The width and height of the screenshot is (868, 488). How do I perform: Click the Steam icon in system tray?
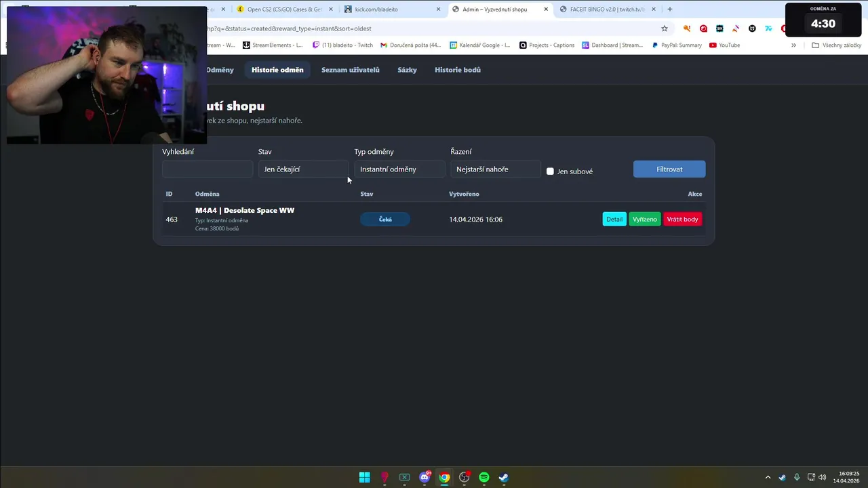click(x=783, y=477)
